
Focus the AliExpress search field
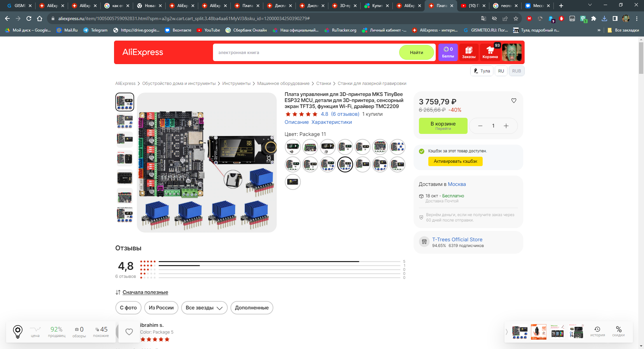coord(306,52)
